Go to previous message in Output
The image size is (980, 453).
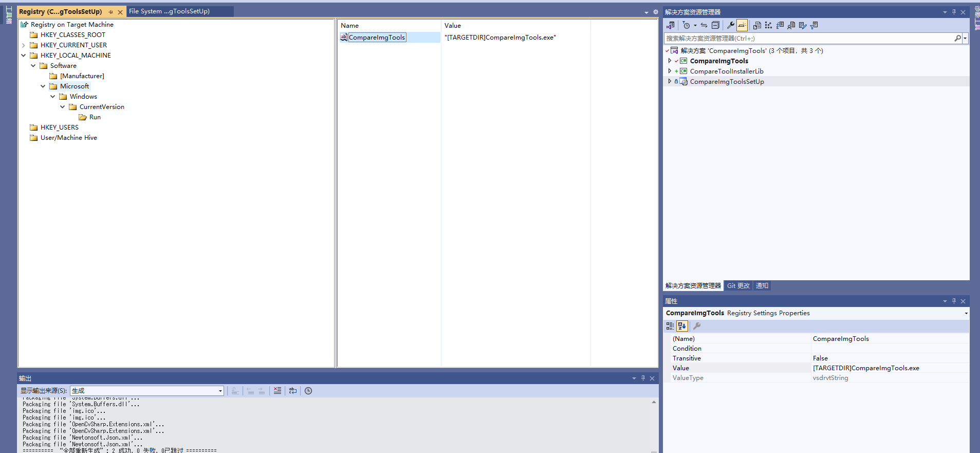[x=250, y=391]
